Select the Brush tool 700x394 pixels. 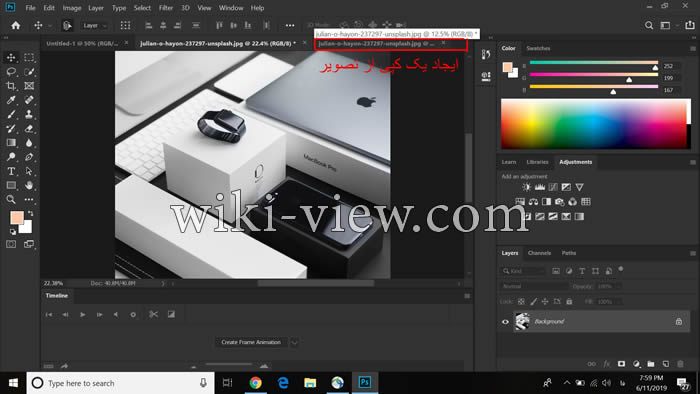(x=11, y=114)
